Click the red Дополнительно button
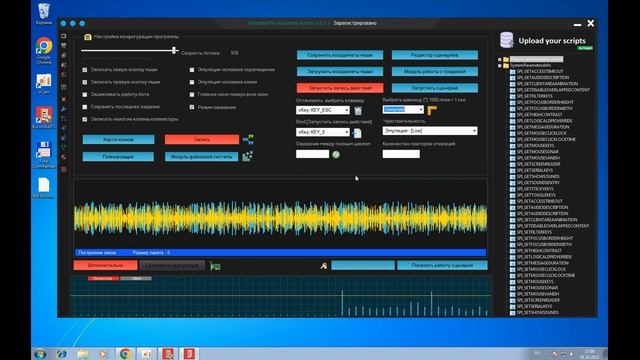Screen dimensions: 640x360 point(105,265)
